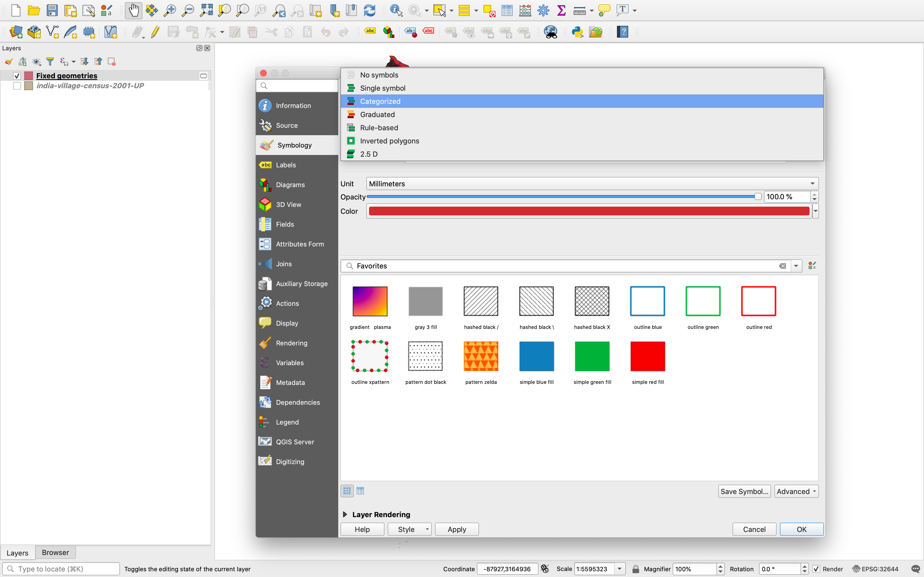The image size is (924, 577).
Task: Open the Style Manager icon beside Favorites
Action: pos(812,266)
